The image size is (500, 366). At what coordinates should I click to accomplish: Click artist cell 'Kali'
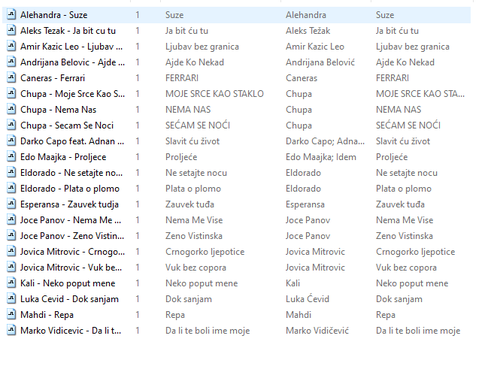click(293, 283)
